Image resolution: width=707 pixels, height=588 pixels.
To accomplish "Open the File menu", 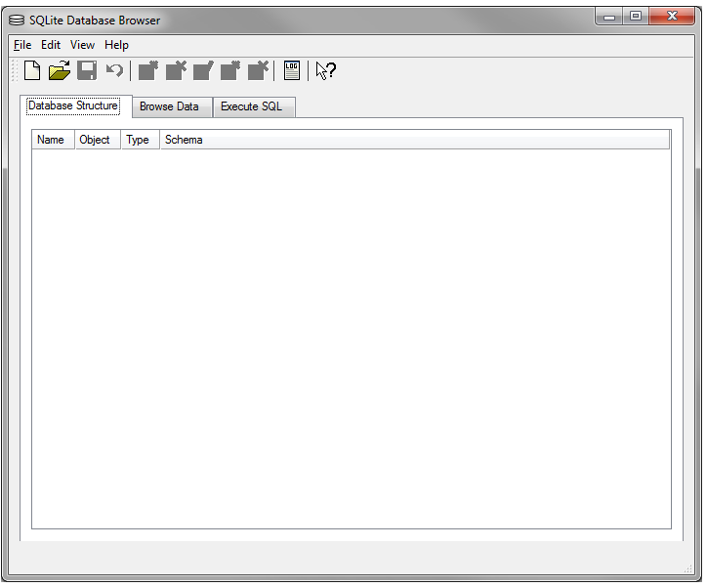I will coord(22,45).
